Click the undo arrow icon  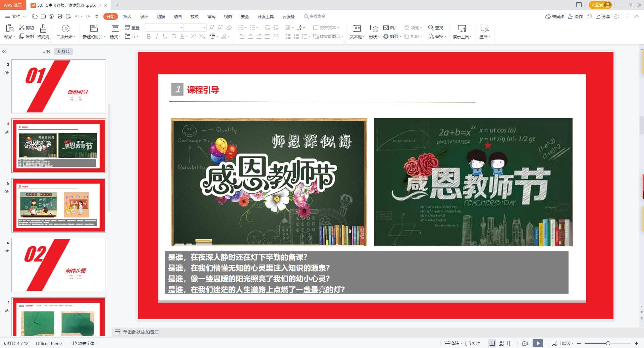[77, 16]
